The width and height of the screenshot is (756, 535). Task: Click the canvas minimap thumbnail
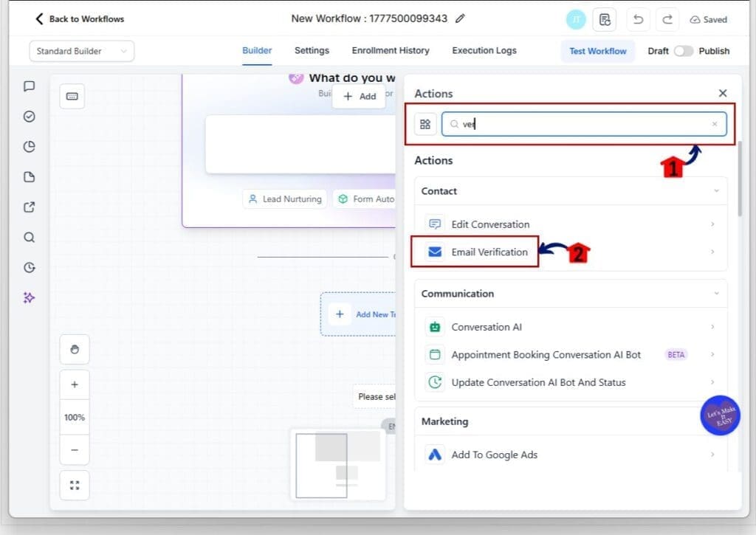[338, 465]
